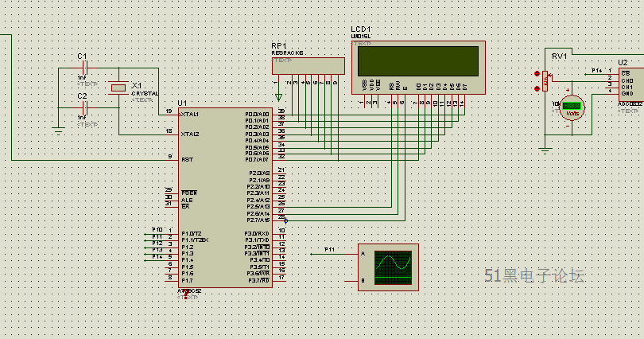
Task: Click the C2 capacitor symbol
Action: click(84, 106)
